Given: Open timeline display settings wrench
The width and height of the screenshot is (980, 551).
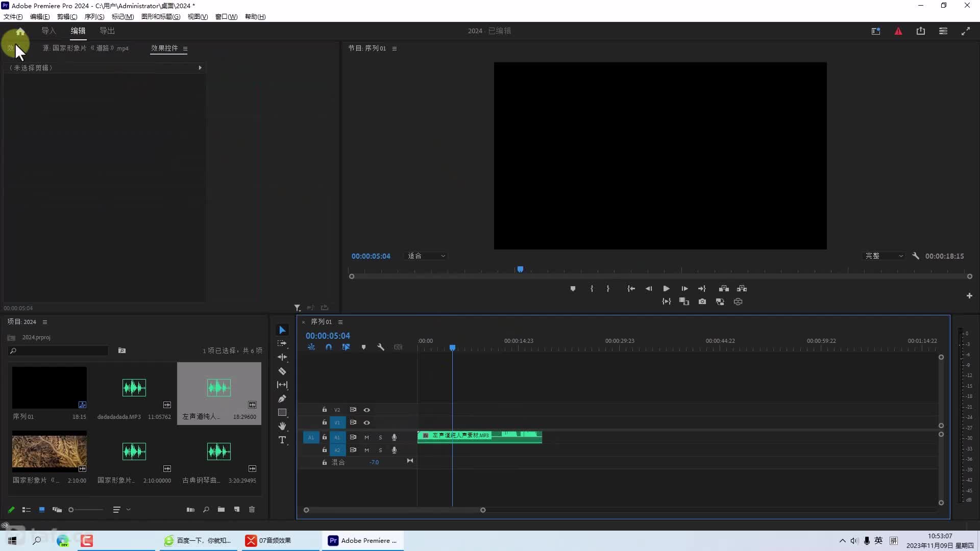Looking at the screenshot, I should click(381, 347).
